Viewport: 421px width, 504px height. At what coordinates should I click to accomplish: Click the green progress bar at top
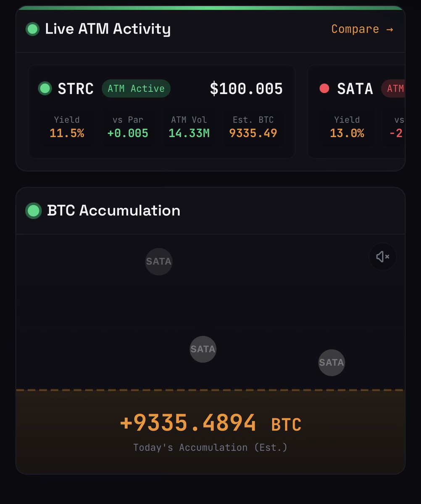click(210, 8)
